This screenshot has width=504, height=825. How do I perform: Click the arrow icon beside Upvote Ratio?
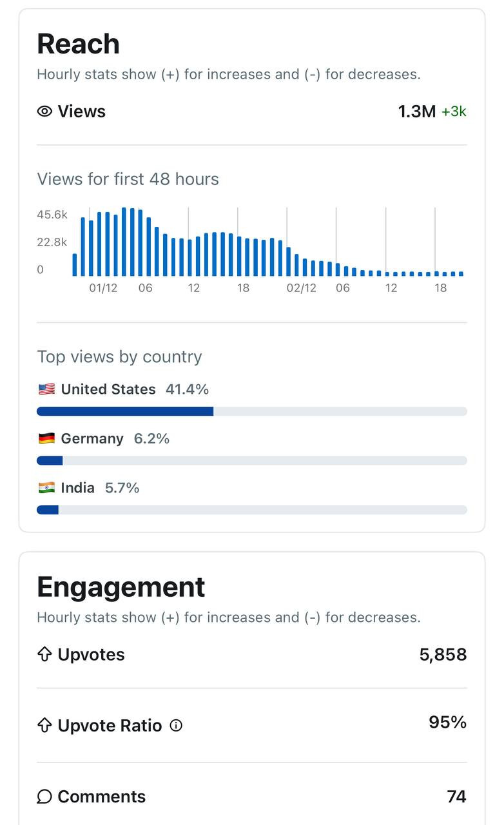44,726
